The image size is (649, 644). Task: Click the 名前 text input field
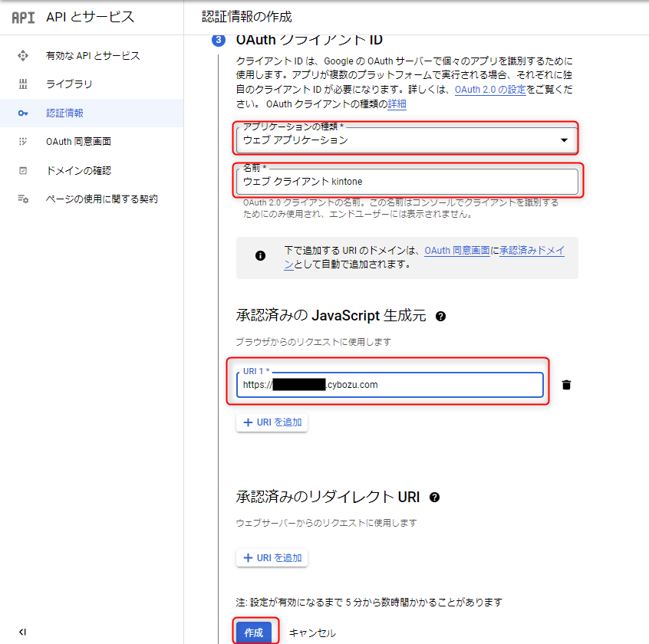point(407,182)
